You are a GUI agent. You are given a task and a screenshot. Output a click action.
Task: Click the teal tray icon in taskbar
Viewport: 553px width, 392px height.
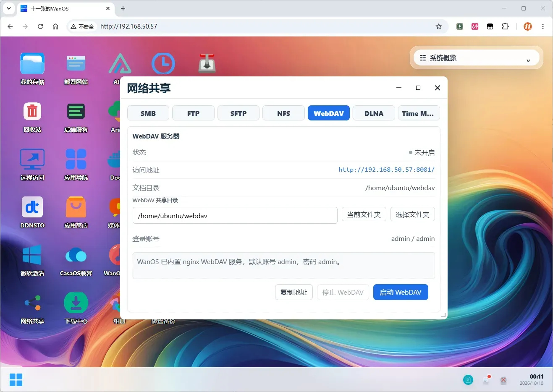point(468,380)
